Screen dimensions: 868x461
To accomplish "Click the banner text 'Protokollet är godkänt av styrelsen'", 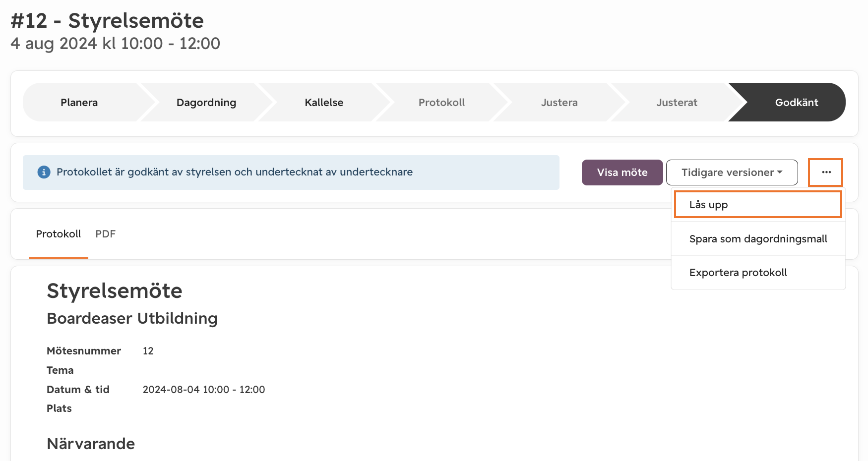I will pyautogui.click(x=144, y=172).
